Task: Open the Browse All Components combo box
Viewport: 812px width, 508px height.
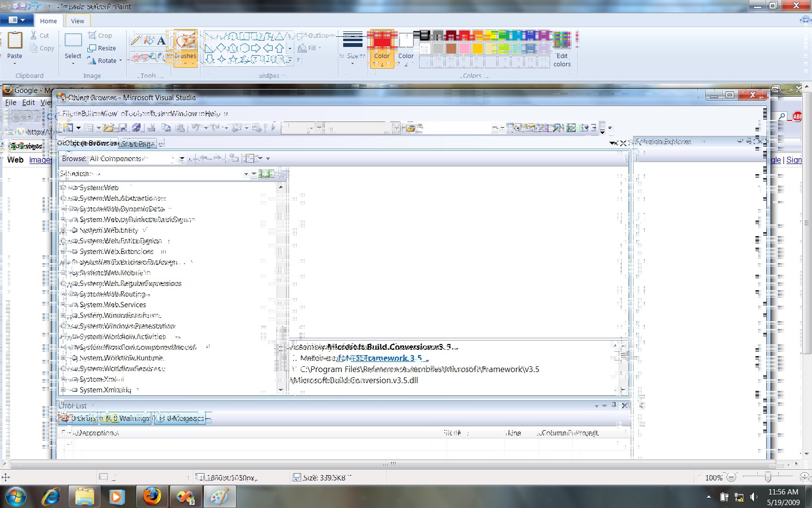Action: click(137, 158)
